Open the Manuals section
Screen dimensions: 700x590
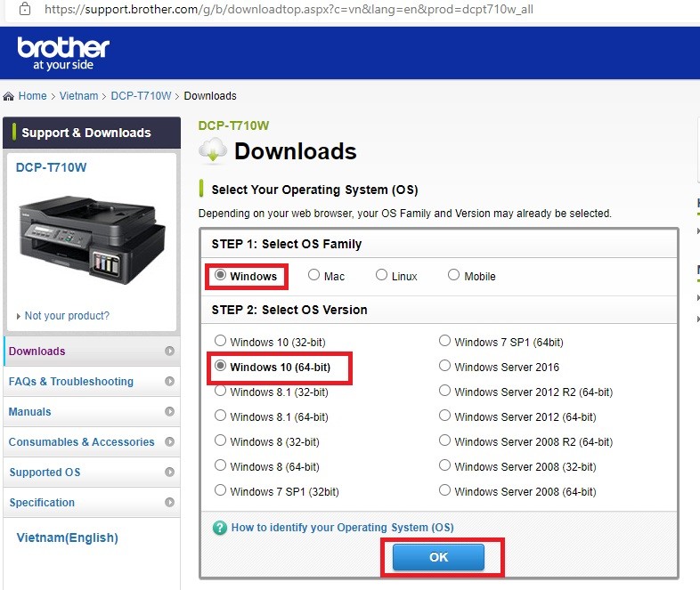(92, 411)
